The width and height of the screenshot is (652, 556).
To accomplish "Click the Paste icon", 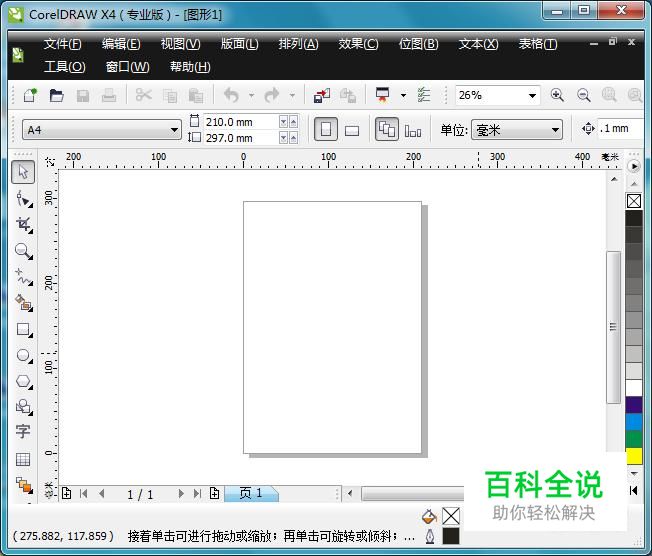I will (x=195, y=95).
